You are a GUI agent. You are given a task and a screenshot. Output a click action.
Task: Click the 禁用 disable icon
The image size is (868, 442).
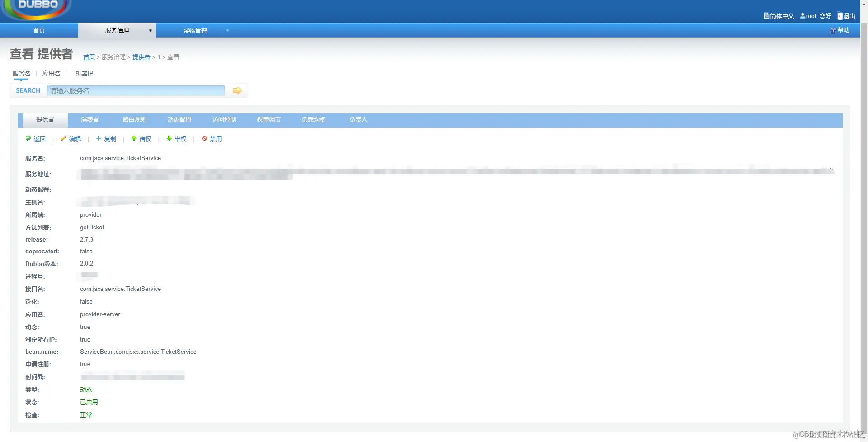[x=204, y=138]
